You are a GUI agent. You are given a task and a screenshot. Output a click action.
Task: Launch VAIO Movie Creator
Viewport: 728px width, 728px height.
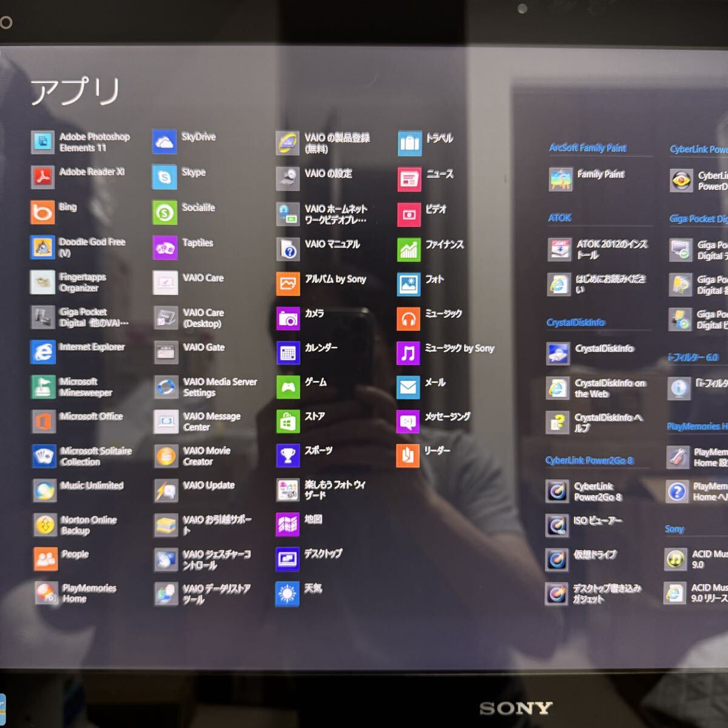pyautogui.click(x=192, y=456)
